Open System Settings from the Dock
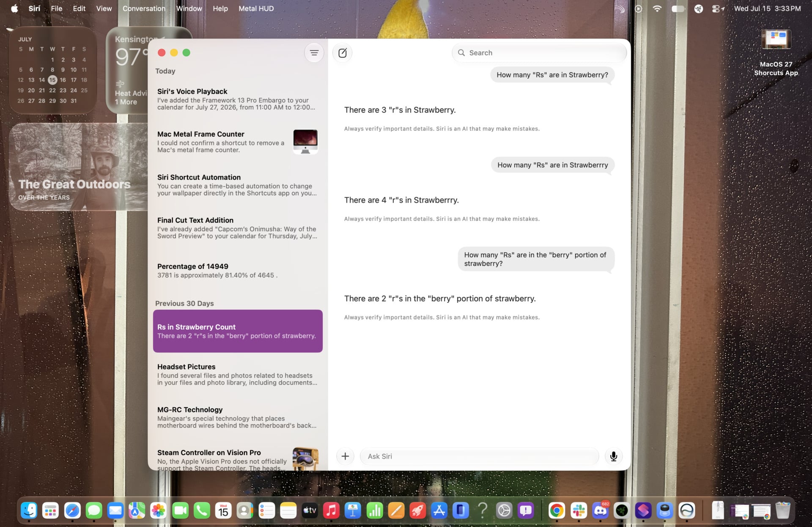This screenshot has width=812, height=527. point(504,511)
